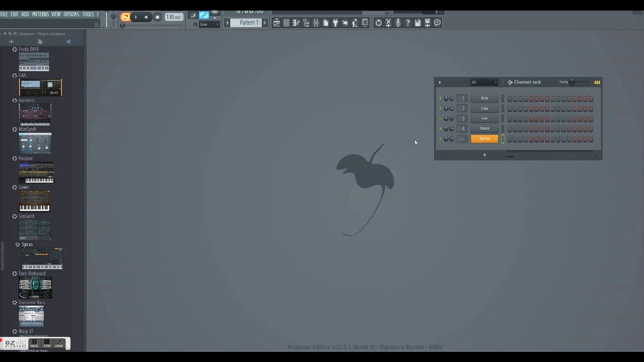The width and height of the screenshot is (644, 362).
Task: Click the tempo 130 field
Action: pyautogui.click(x=173, y=17)
